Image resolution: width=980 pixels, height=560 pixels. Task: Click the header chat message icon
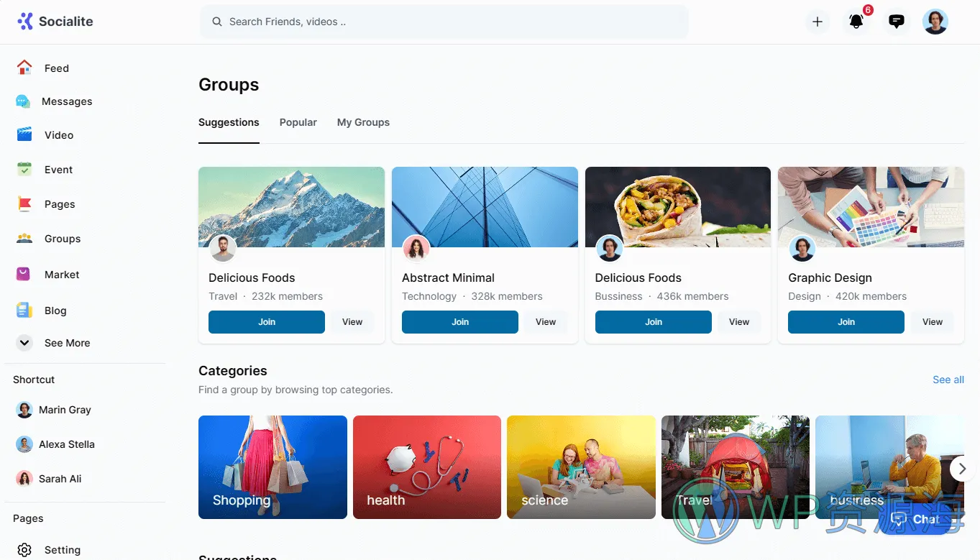[896, 22]
